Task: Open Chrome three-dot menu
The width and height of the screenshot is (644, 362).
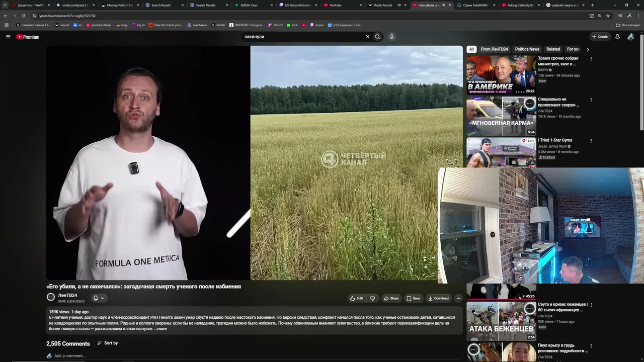Action: tap(639, 16)
